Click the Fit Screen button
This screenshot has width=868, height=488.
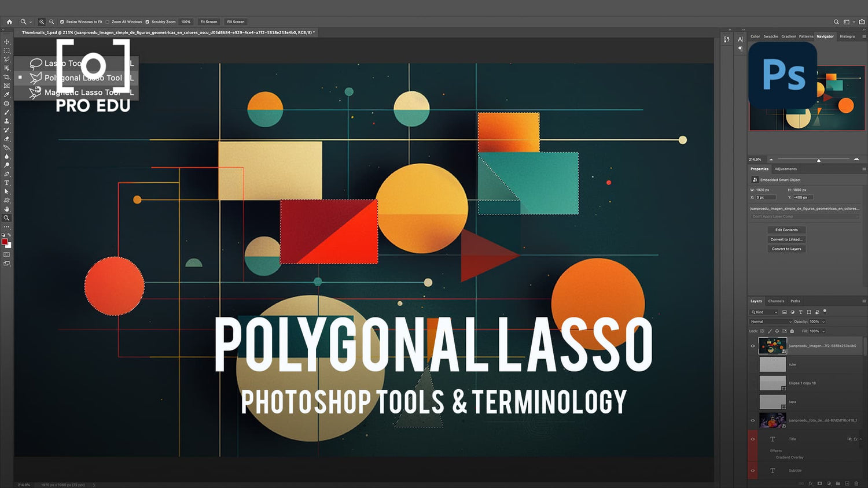[x=208, y=21]
